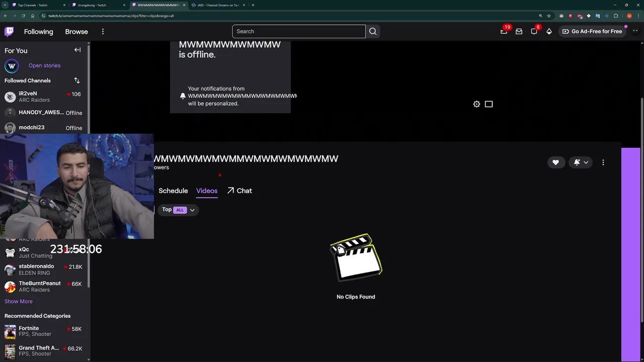Open the Following page
The width and height of the screenshot is (644, 362).
[38, 31]
